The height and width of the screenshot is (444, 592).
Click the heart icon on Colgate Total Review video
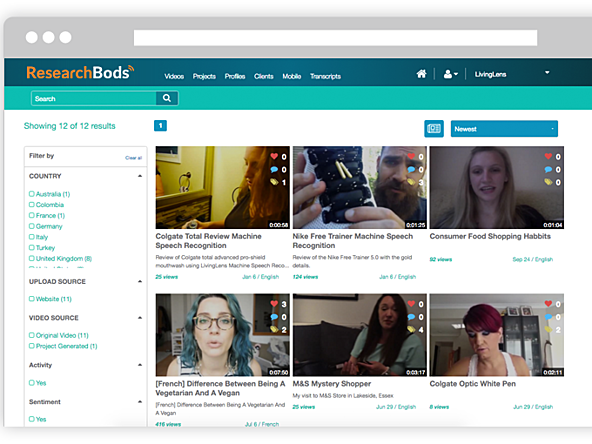pos(274,156)
